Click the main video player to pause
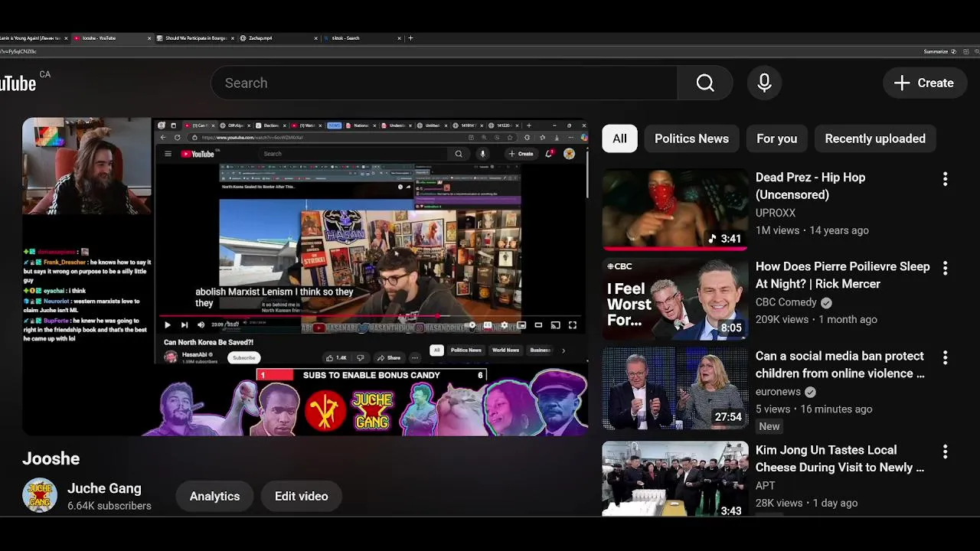Image resolution: width=980 pixels, height=551 pixels. pyautogui.click(x=305, y=276)
